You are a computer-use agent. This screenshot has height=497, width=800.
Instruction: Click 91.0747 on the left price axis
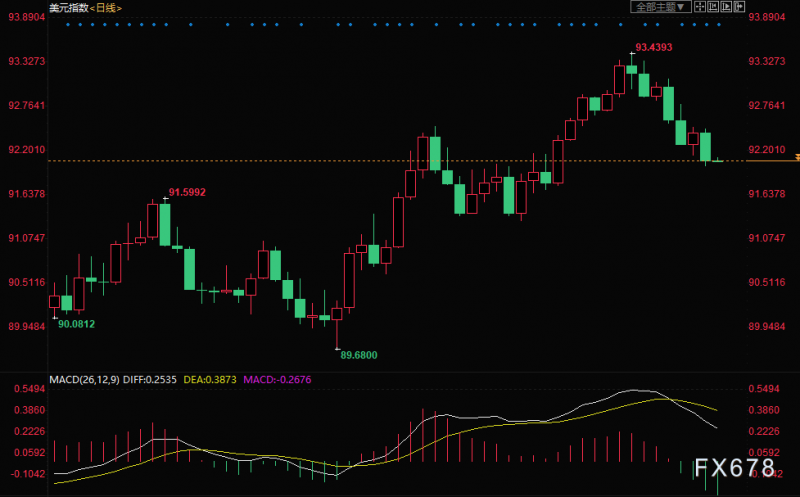[27, 238]
